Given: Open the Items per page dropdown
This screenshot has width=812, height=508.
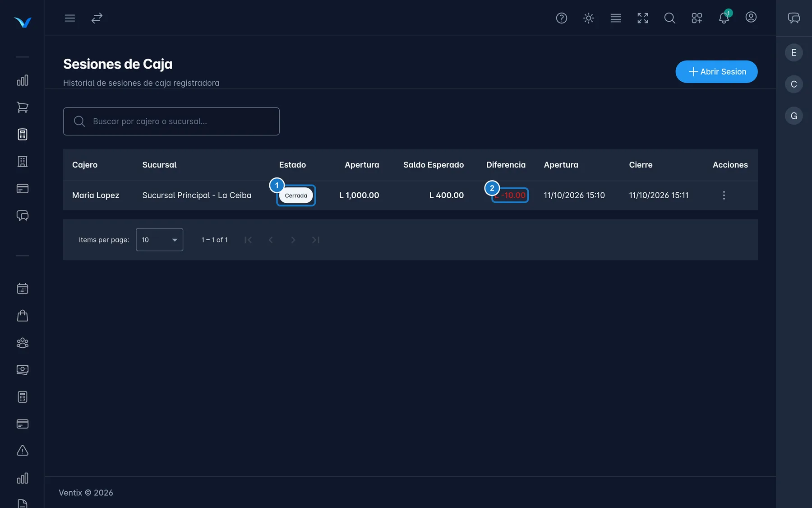Looking at the screenshot, I should [159, 240].
